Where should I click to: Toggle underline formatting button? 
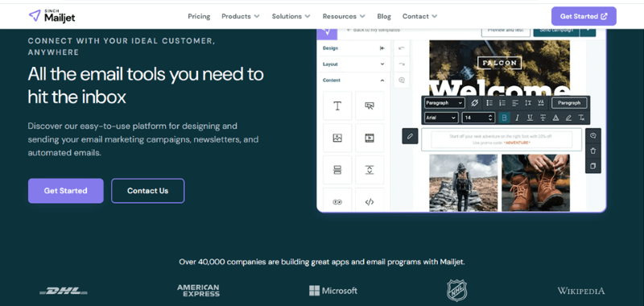530,118
